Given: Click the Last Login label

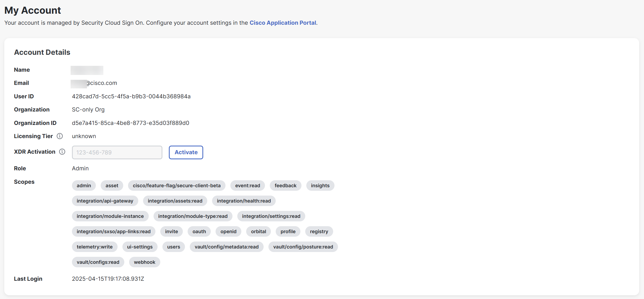Looking at the screenshot, I should (x=28, y=279).
